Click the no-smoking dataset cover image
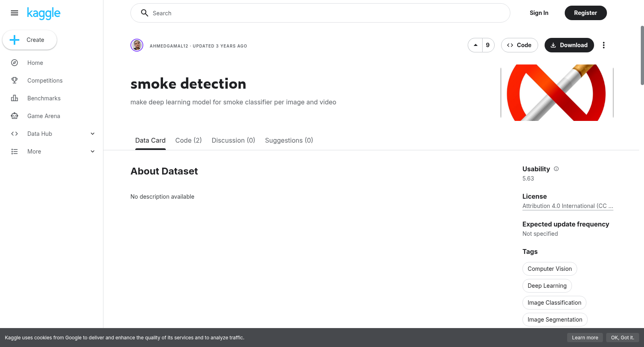 pyautogui.click(x=557, y=93)
